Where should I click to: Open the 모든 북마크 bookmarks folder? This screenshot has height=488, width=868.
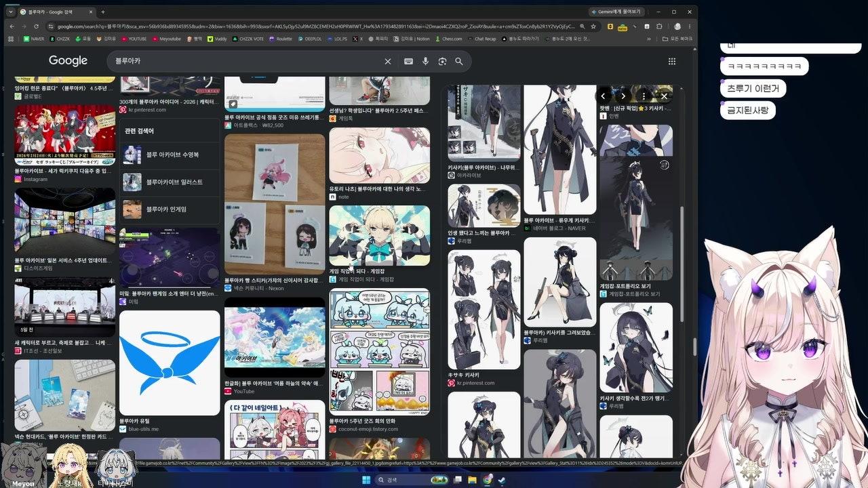(676, 39)
